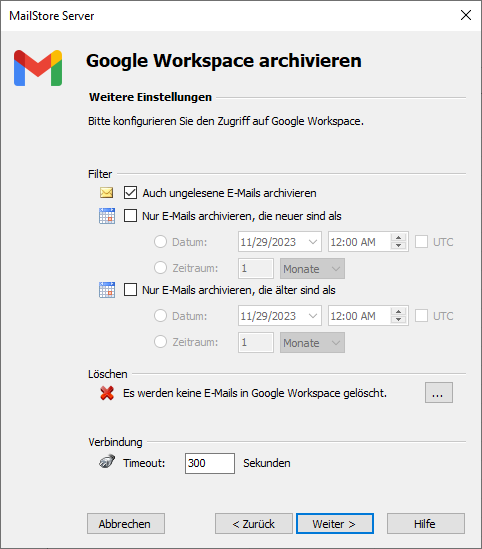Screen dimensions: 482x549
Task: Click the Hilfe button
Action: pos(426,524)
